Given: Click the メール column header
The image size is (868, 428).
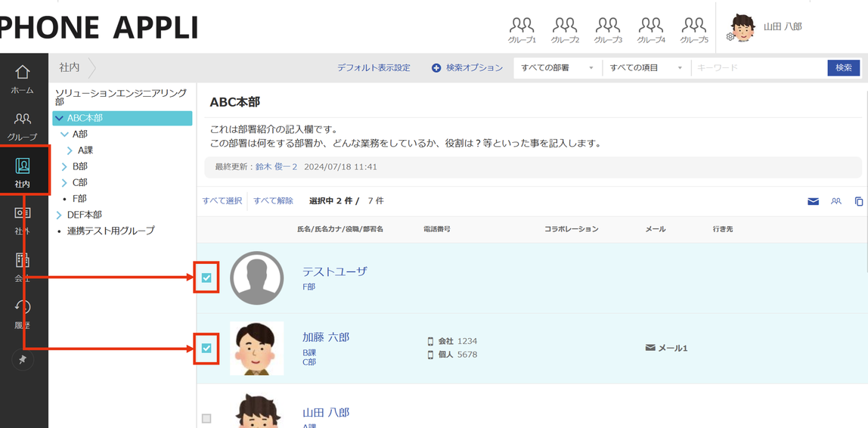Looking at the screenshot, I should coord(656,228).
